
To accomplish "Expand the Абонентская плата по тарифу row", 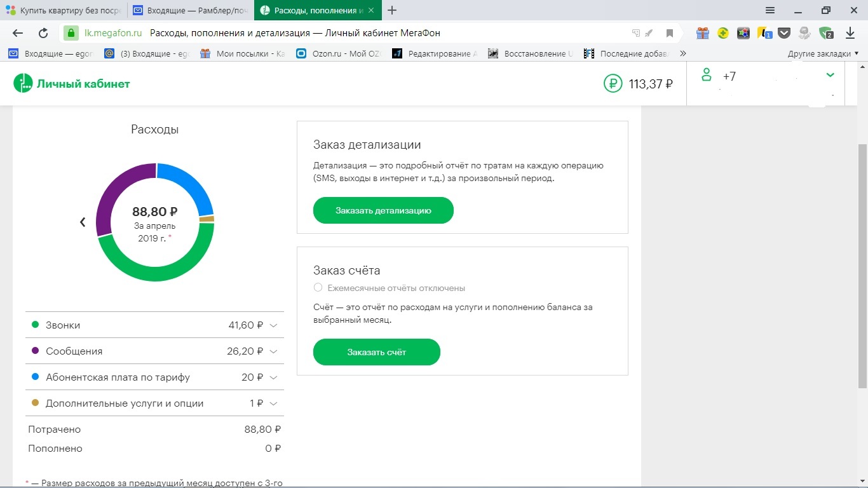I will [154, 377].
